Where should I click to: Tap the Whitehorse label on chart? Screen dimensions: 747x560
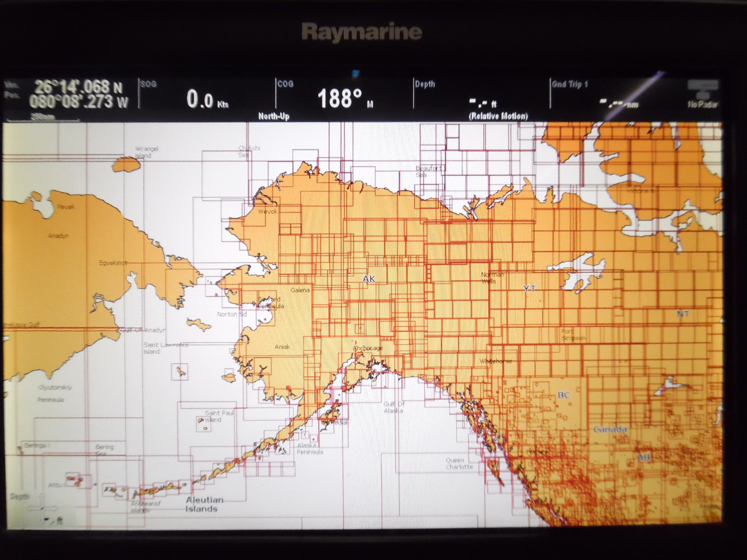pos(495,361)
